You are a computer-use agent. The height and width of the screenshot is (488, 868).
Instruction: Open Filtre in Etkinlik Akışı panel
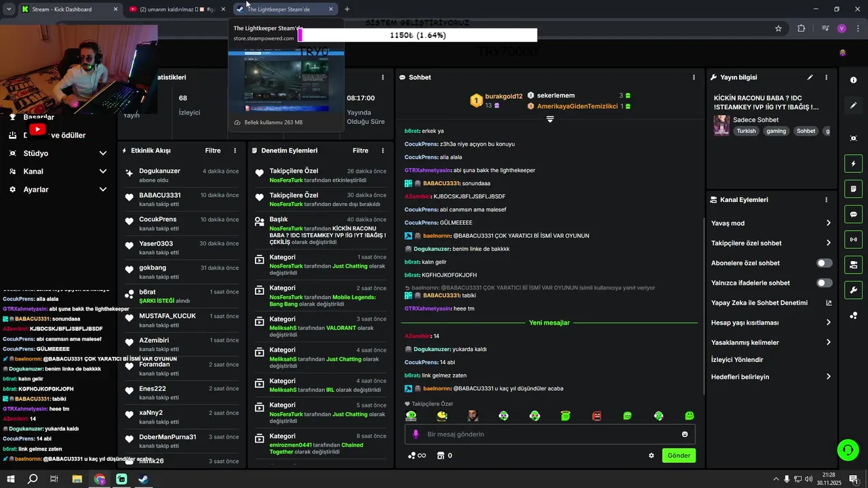tap(213, 150)
